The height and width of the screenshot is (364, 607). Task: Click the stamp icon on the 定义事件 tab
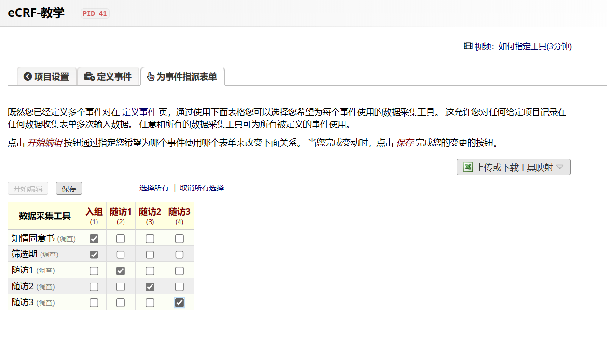(89, 76)
